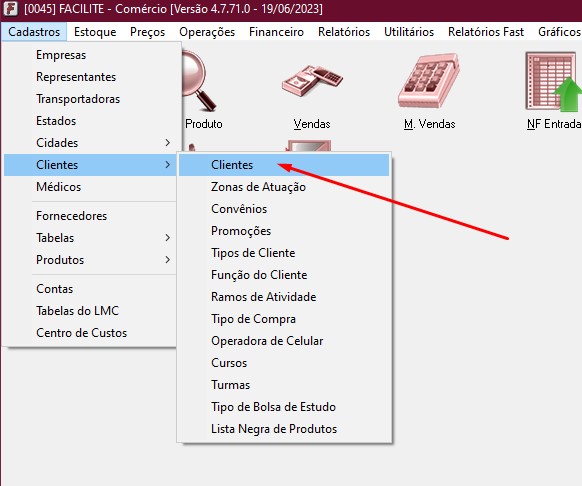582x486 pixels.
Task: Click the FACILITE app icon in title bar
Action: 10,9
